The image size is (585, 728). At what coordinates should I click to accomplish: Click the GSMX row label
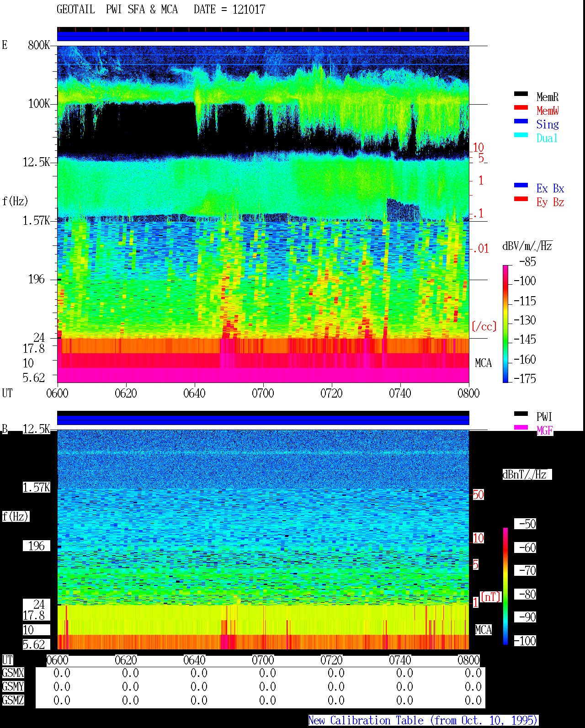[x=13, y=673]
